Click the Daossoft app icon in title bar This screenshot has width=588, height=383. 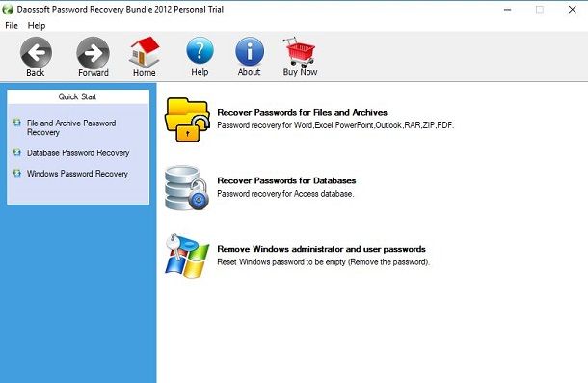pos(8,10)
